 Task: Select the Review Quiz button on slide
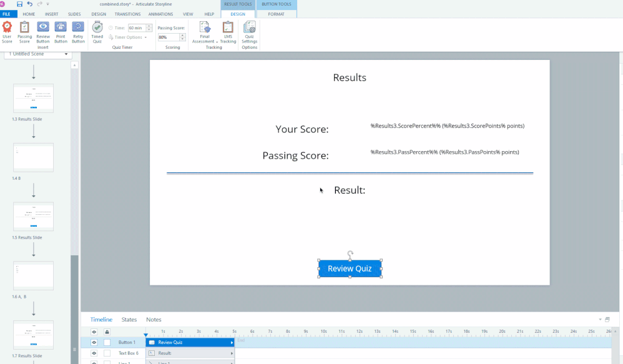tap(350, 268)
